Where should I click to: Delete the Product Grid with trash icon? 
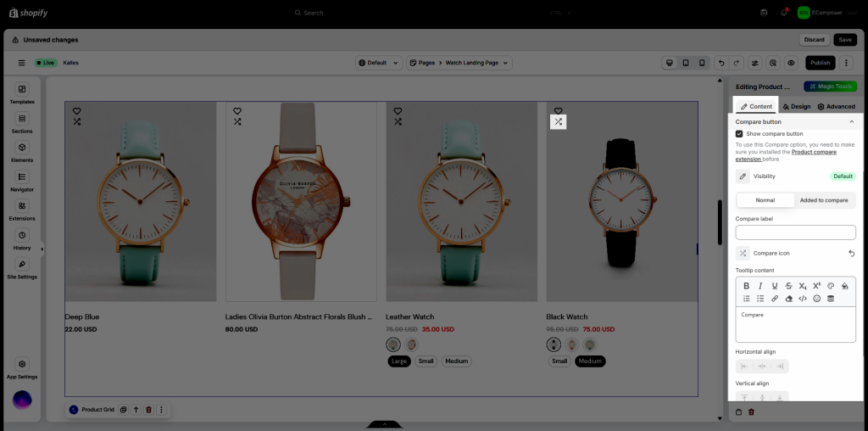tap(148, 410)
